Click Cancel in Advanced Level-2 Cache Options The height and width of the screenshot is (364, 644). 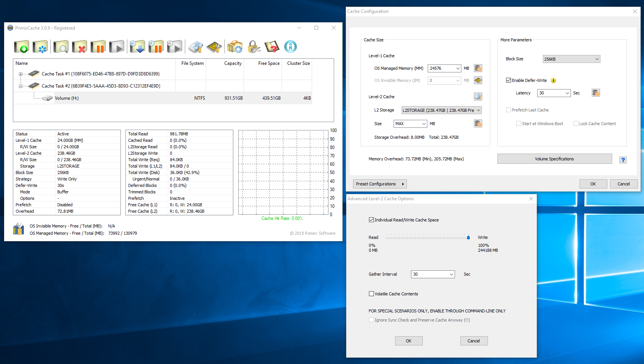(474, 341)
